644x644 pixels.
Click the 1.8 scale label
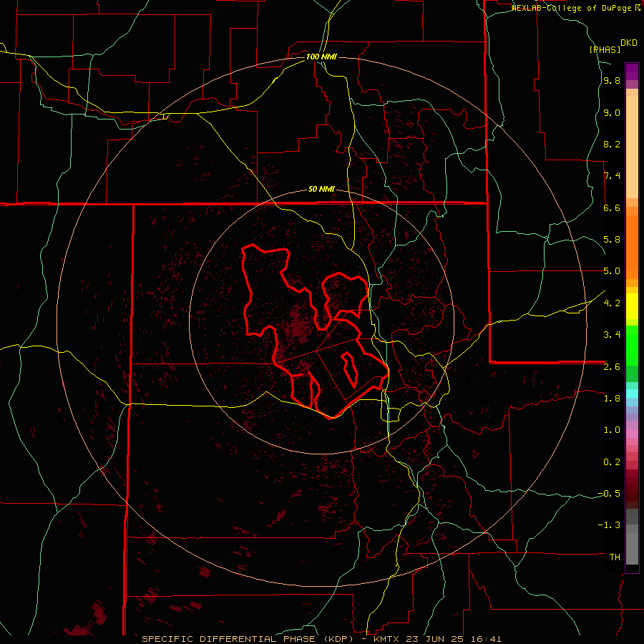click(612, 399)
